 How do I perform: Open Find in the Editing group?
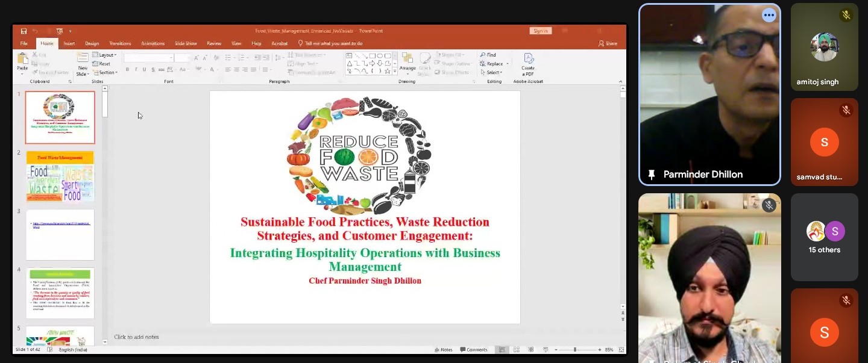pyautogui.click(x=488, y=55)
